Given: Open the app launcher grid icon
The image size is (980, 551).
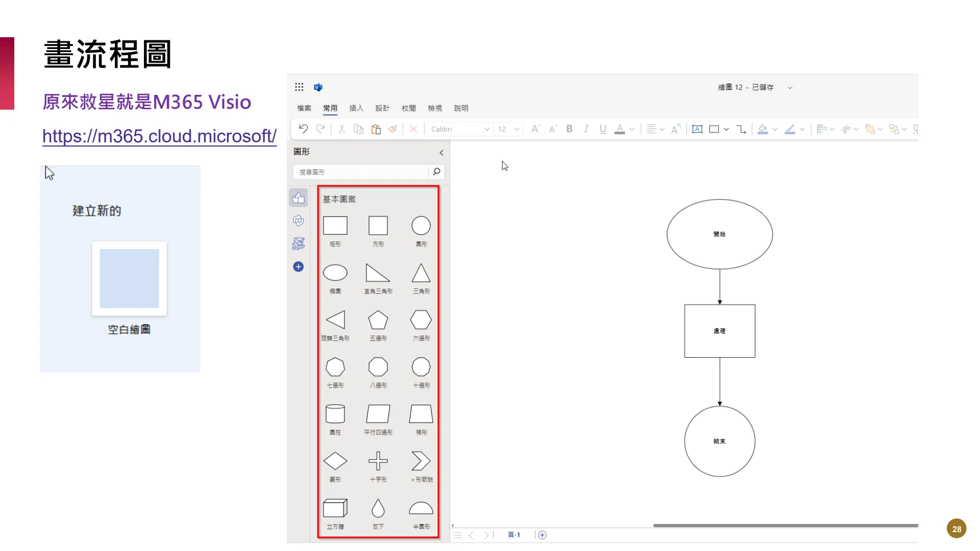Looking at the screenshot, I should pyautogui.click(x=299, y=87).
